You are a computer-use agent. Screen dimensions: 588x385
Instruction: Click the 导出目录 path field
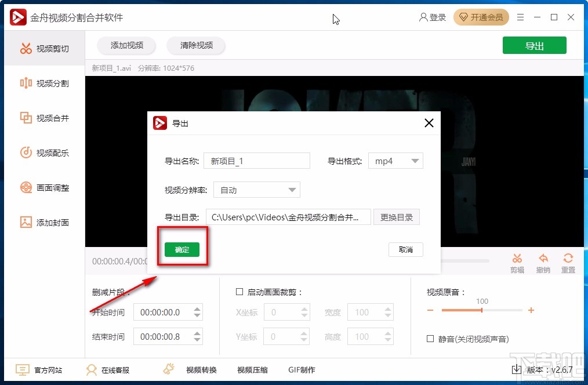288,217
